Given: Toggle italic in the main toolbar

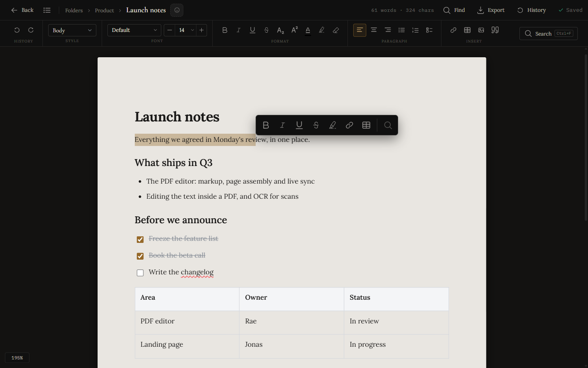Looking at the screenshot, I should (238, 30).
